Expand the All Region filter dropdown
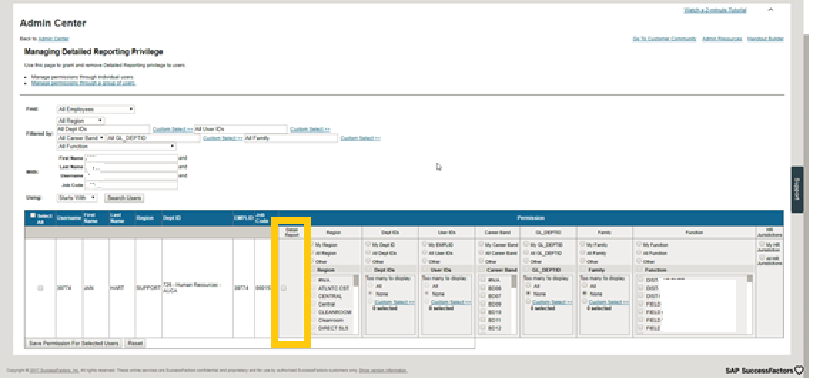Image resolution: width=813 pixels, height=378 pixels. coord(80,120)
